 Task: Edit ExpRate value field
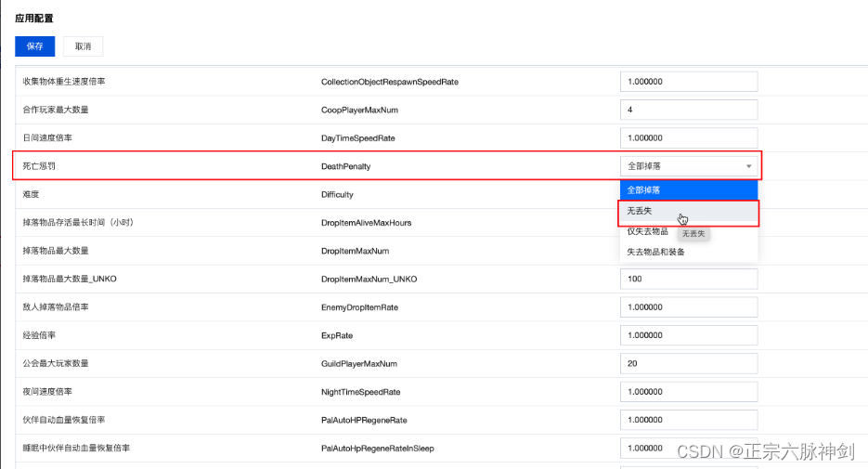click(689, 335)
